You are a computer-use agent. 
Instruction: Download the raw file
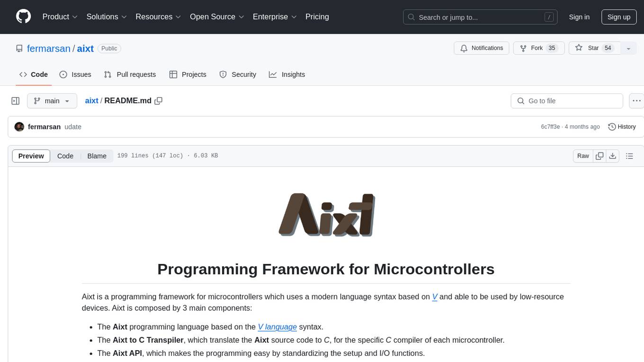tap(612, 156)
